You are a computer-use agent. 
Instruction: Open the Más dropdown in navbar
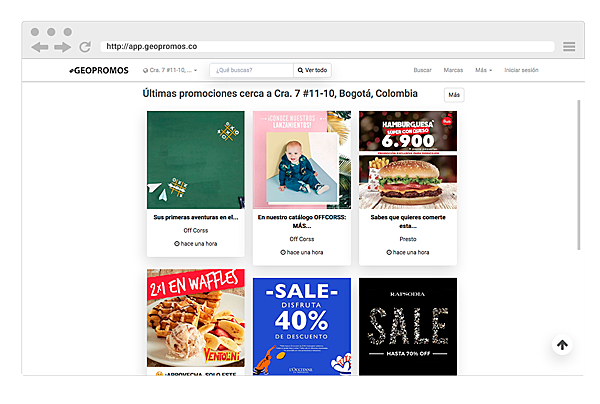click(x=484, y=70)
